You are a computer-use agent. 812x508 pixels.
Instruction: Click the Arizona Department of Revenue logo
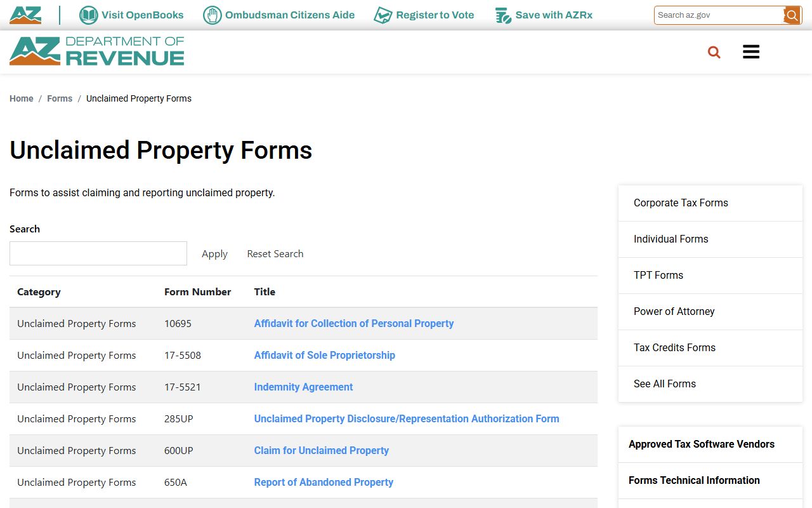coord(96,51)
